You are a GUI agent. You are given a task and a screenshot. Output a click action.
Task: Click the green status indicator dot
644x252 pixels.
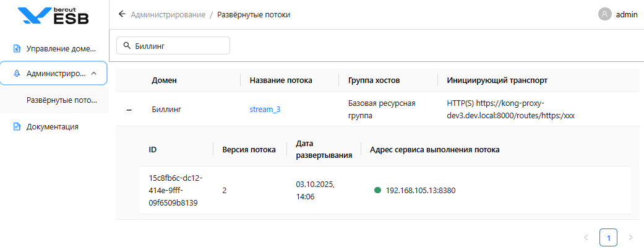tap(377, 190)
